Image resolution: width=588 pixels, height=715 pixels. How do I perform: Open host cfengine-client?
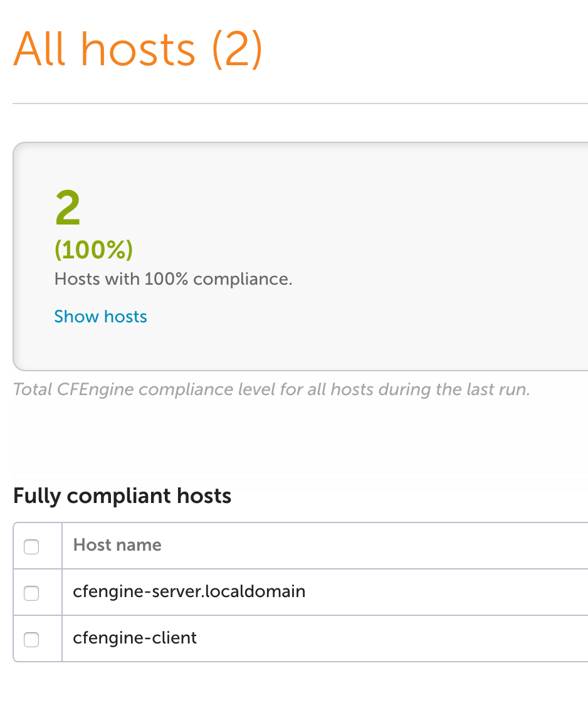135,638
